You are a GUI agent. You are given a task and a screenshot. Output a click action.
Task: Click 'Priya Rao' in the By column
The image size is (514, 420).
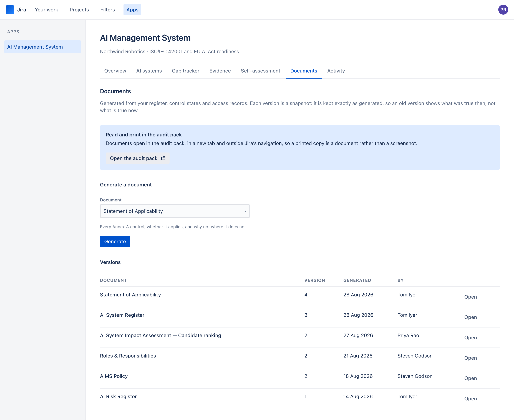tap(408, 335)
